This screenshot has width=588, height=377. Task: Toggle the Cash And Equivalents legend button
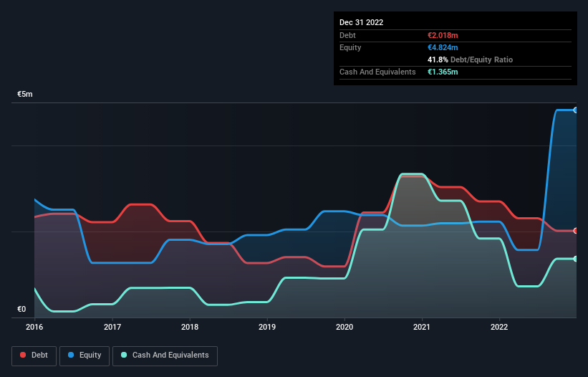[x=165, y=355]
